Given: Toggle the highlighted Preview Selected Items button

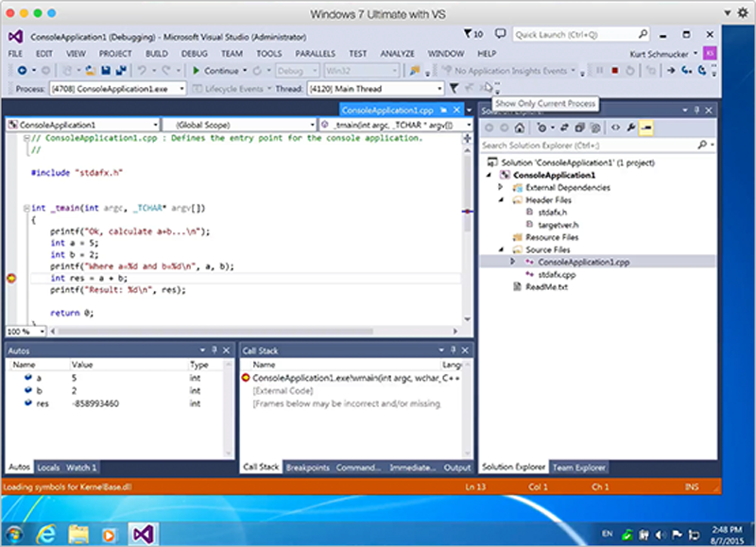Looking at the screenshot, I should coord(646,128).
